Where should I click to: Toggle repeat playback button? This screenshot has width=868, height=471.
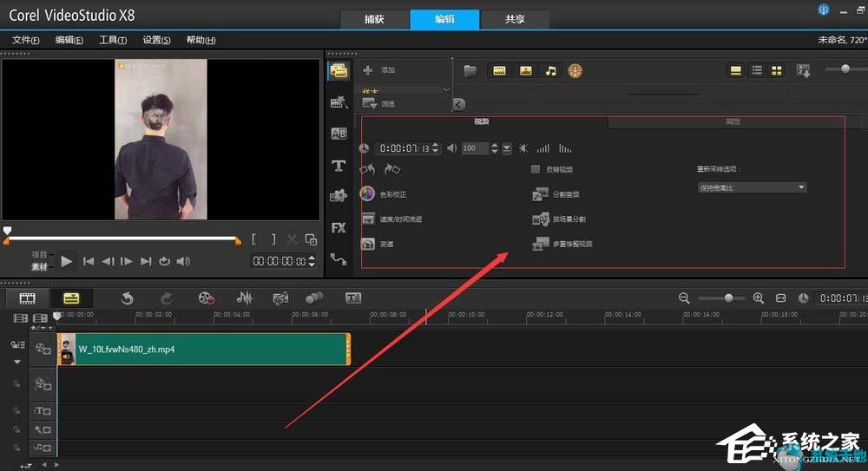click(164, 261)
